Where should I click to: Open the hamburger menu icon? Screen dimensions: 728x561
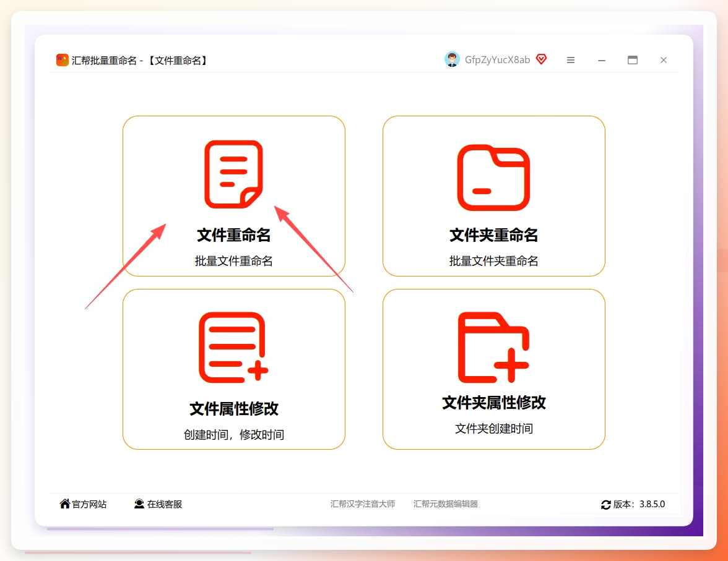tap(571, 60)
